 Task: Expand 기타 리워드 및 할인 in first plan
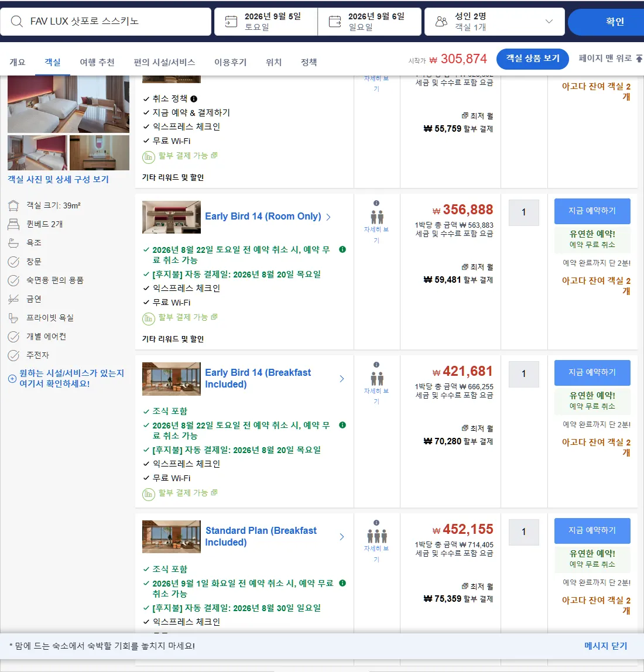click(173, 177)
